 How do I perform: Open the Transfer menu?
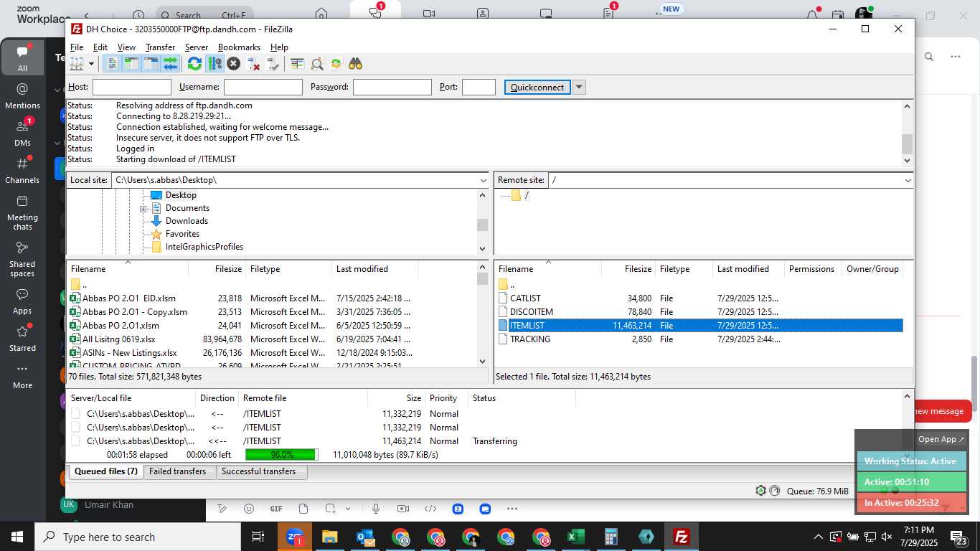click(x=160, y=47)
